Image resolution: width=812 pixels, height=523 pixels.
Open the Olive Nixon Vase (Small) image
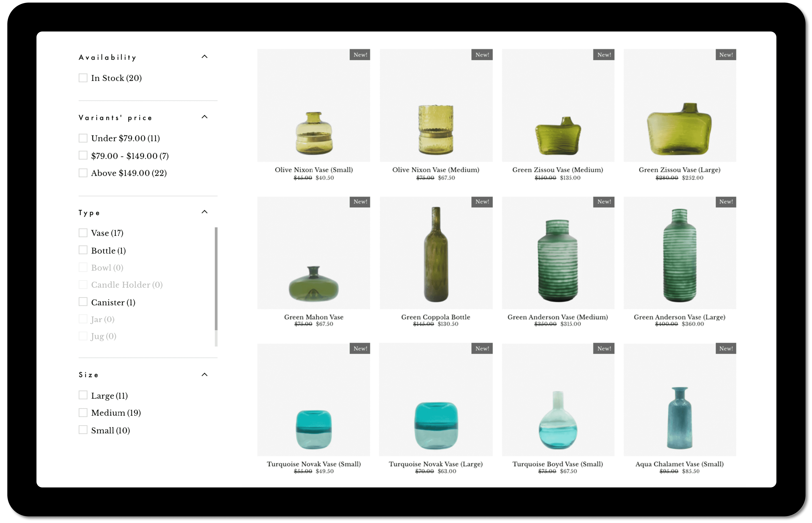click(314, 105)
